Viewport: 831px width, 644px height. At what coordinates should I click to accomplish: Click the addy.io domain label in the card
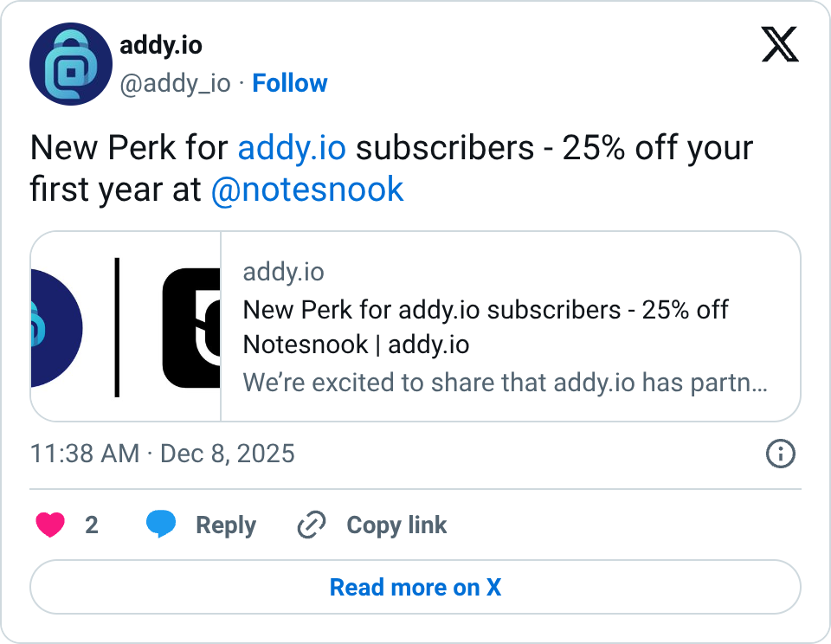[283, 273]
